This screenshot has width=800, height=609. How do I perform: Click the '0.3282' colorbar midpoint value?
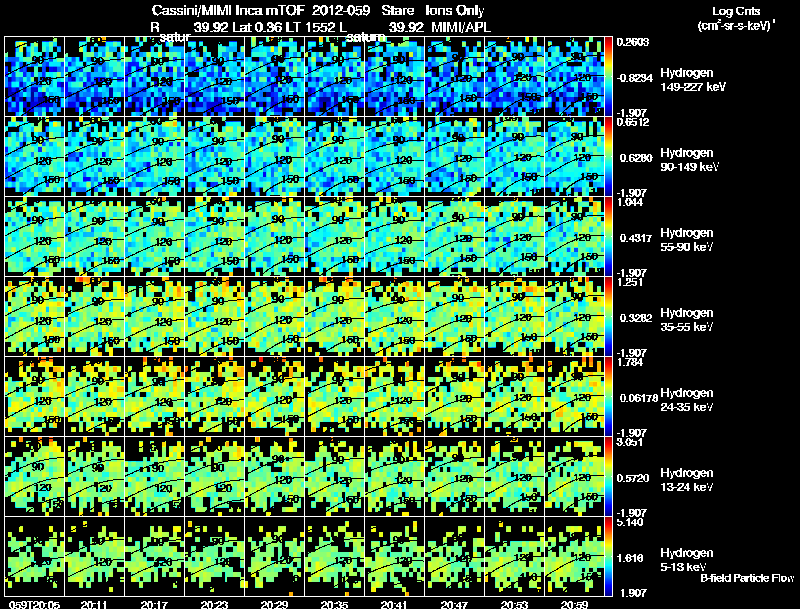[x=636, y=318]
